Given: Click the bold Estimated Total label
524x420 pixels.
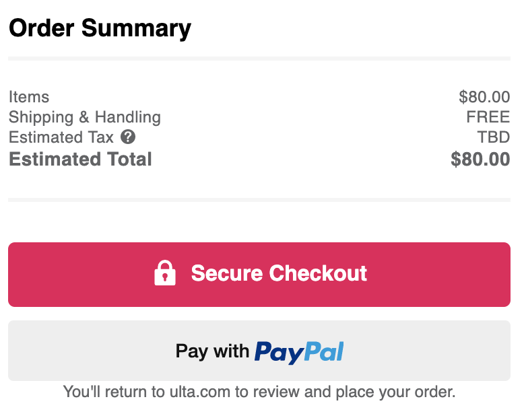Looking at the screenshot, I should point(80,159).
